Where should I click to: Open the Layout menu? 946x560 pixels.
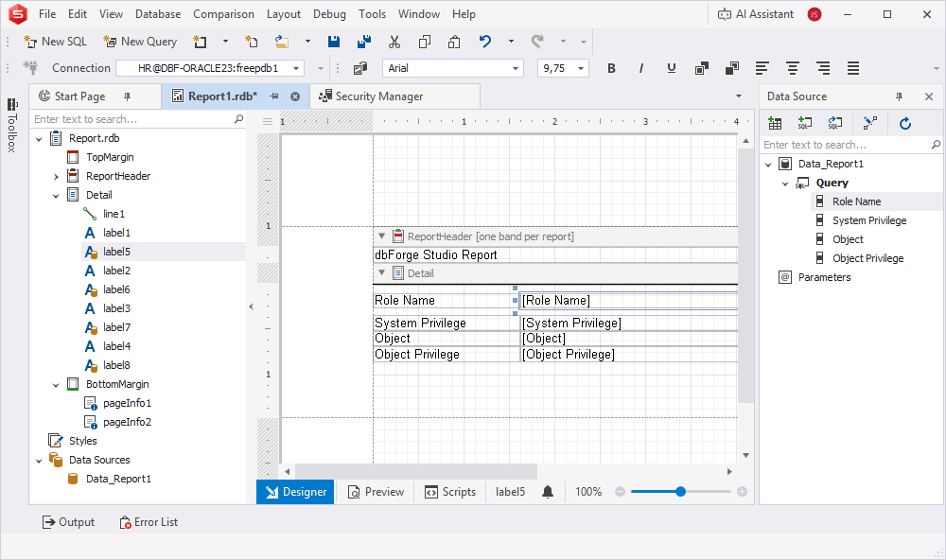click(284, 14)
